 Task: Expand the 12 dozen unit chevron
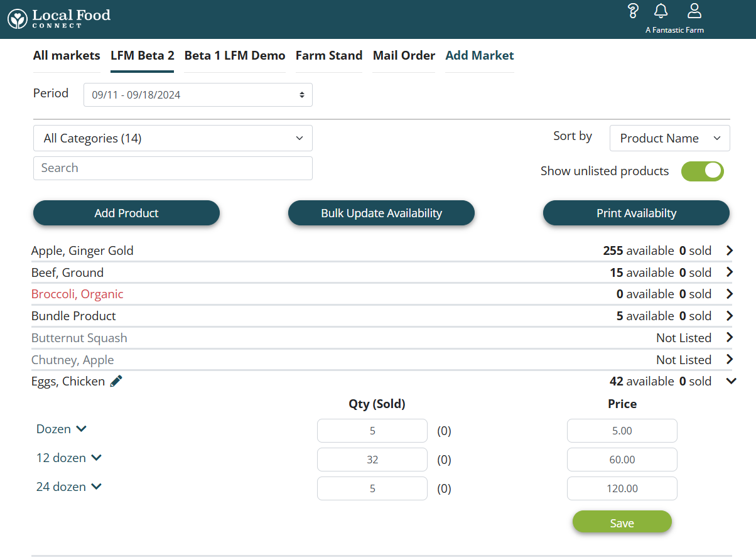pos(96,458)
